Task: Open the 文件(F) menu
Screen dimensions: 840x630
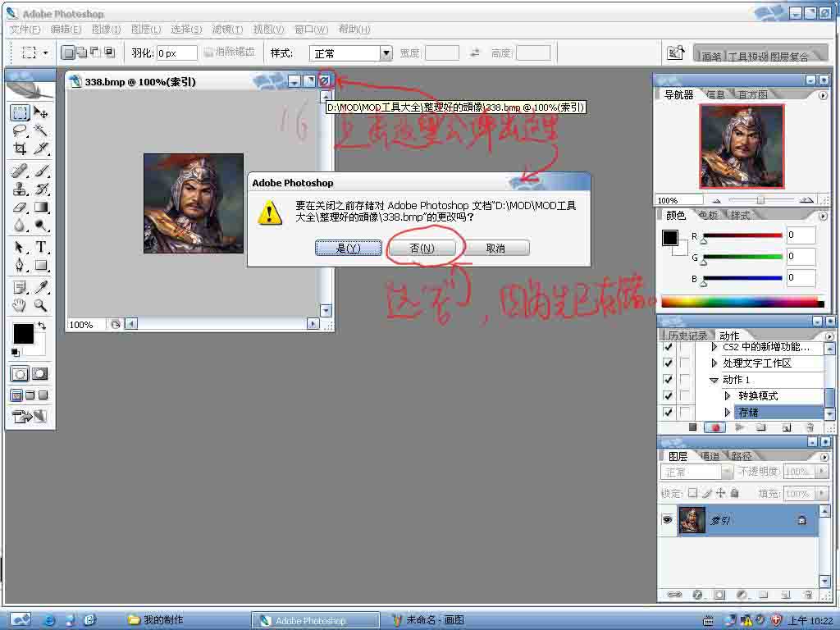Action: coord(25,30)
